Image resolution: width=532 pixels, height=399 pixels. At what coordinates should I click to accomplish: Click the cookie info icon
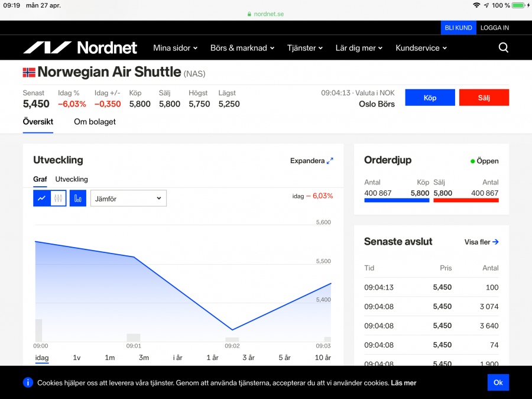pyautogui.click(x=28, y=382)
